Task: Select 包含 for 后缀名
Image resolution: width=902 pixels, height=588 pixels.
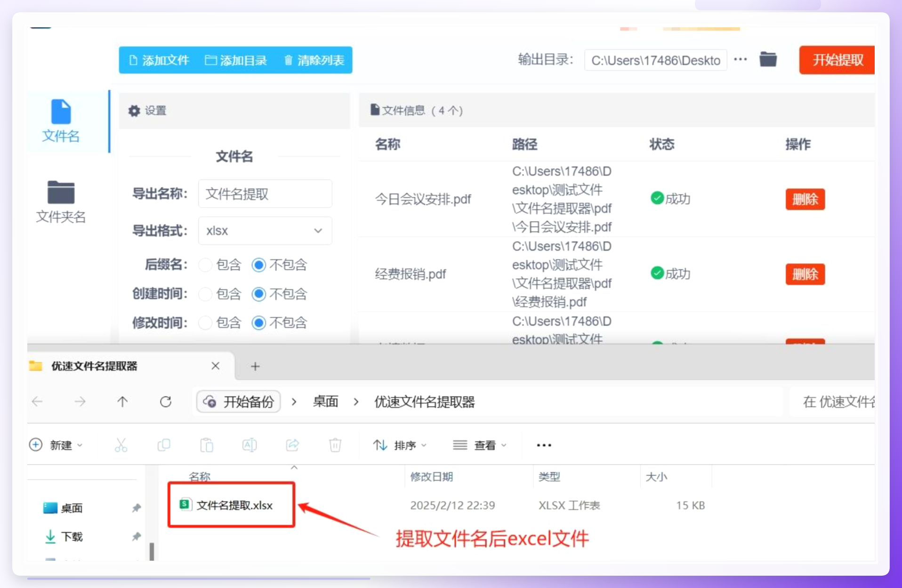Action: click(x=205, y=265)
